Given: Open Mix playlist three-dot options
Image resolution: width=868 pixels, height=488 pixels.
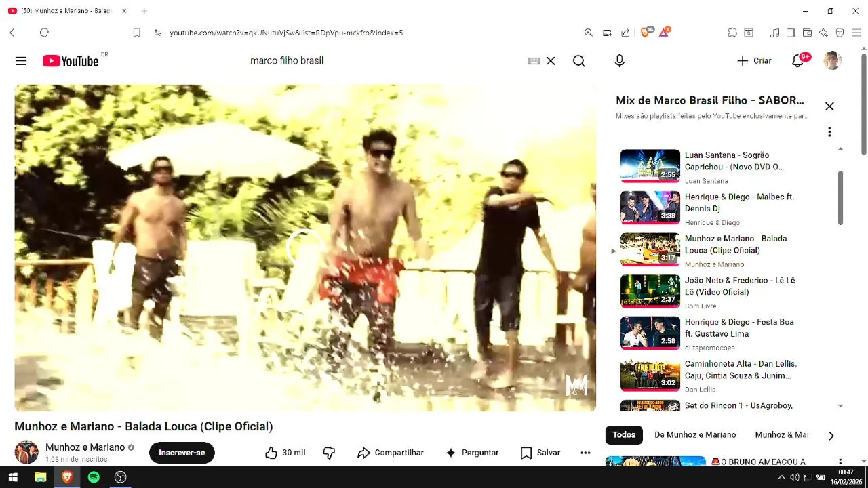Looking at the screenshot, I should (829, 132).
